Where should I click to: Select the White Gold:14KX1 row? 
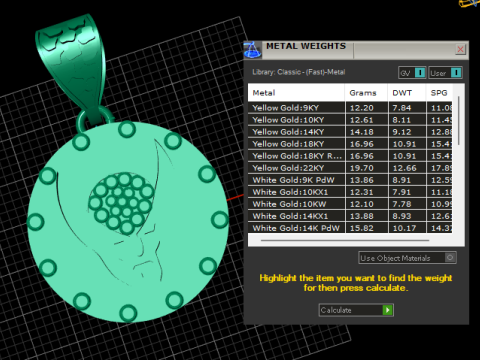(x=350, y=216)
